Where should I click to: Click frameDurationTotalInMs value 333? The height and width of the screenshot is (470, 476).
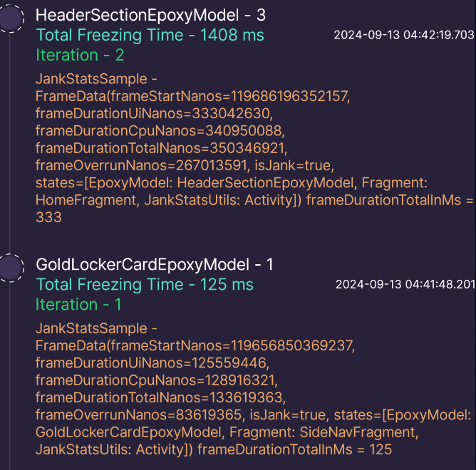pos(48,218)
